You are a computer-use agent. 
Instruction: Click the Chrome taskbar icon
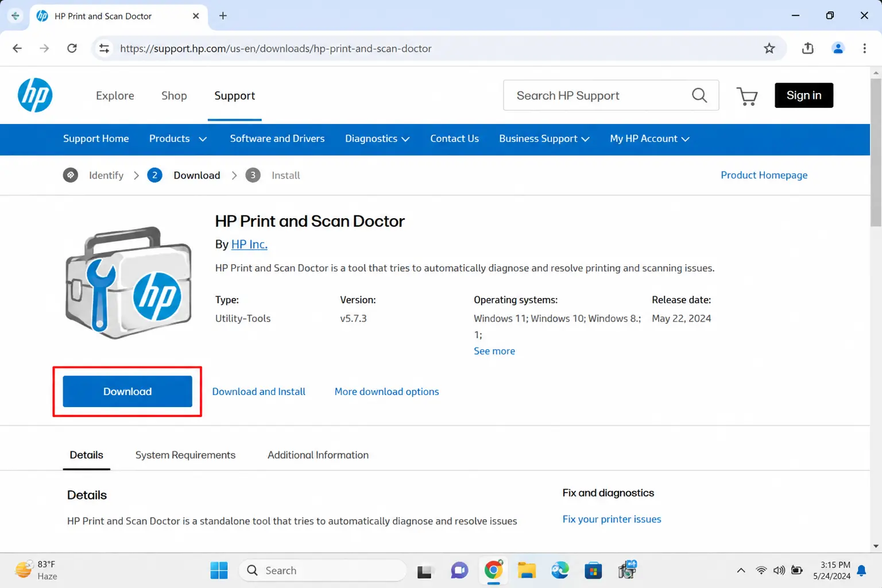point(493,570)
